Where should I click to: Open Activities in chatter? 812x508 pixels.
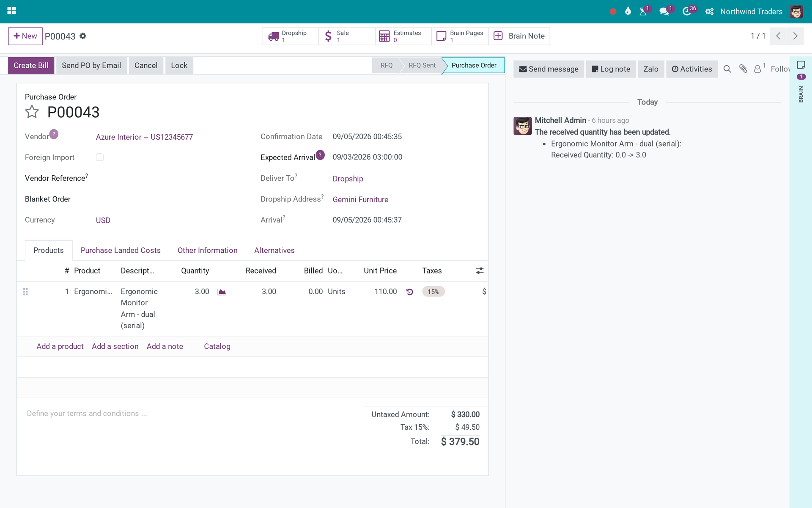point(692,69)
